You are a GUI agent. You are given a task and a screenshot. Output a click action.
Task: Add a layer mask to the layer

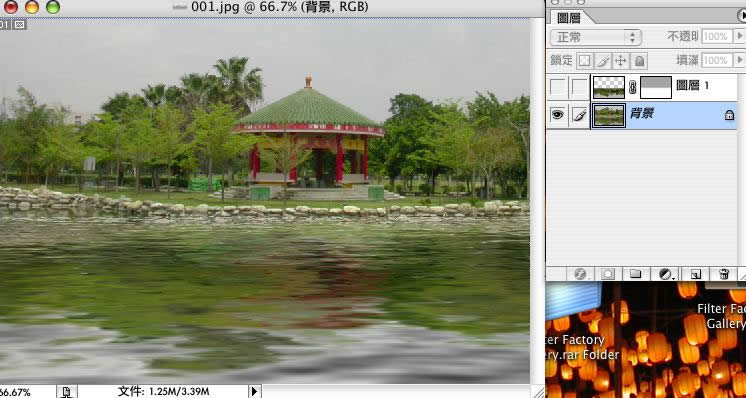(x=608, y=274)
